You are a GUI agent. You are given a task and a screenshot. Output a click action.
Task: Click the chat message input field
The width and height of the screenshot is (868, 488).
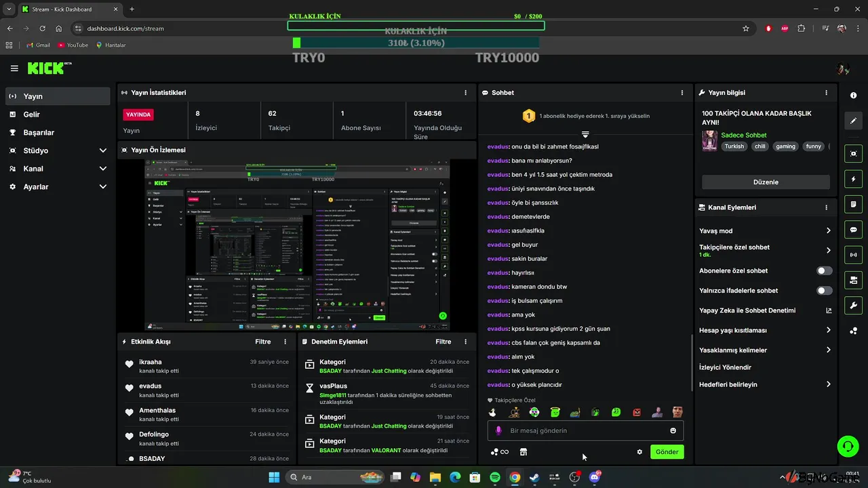585,430
